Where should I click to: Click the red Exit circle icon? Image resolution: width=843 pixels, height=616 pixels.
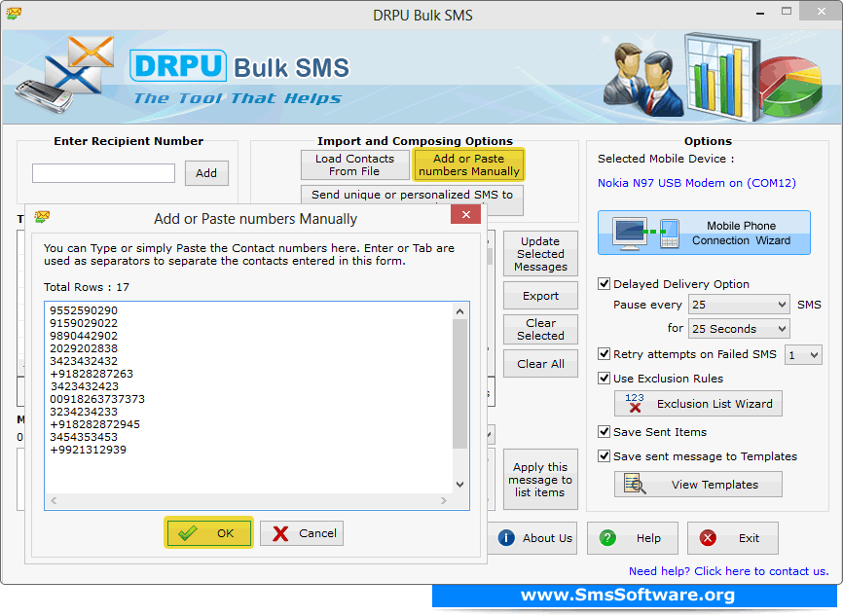pos(708,538)
